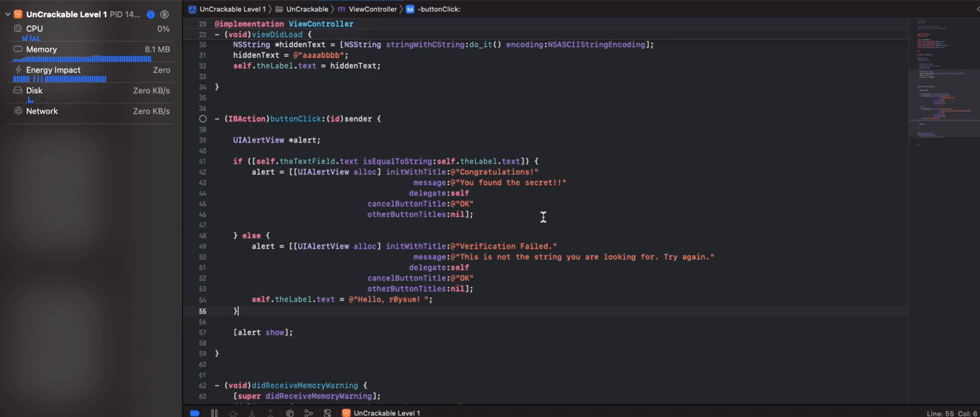Click the gauge view options icon beside PID
980x417 pixels.
pos(164,15)
